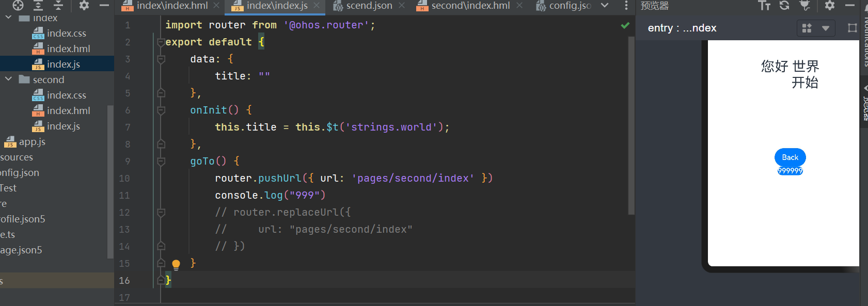Close the index\index.hml tab
Screen dimensions: 868x306
(x=216, y=6)
